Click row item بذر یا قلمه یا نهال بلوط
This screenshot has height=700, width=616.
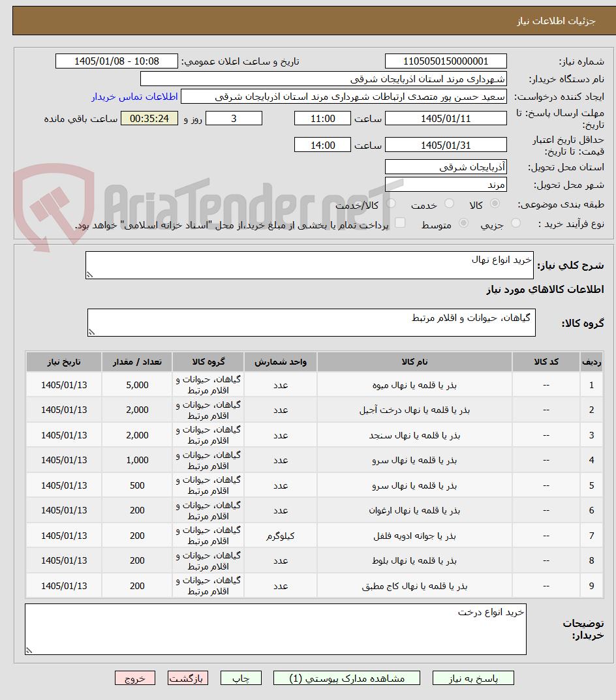pyautogui.click(x=414, y=560)
